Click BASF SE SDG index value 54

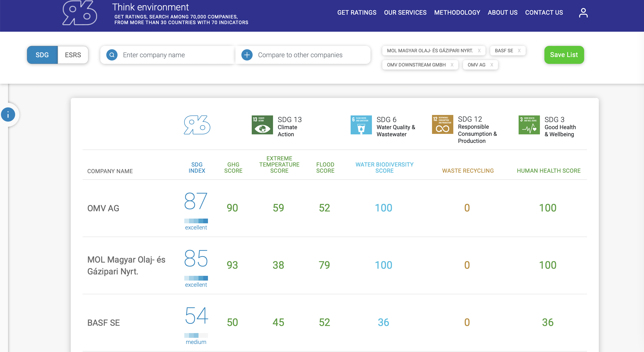pos(196,316)
